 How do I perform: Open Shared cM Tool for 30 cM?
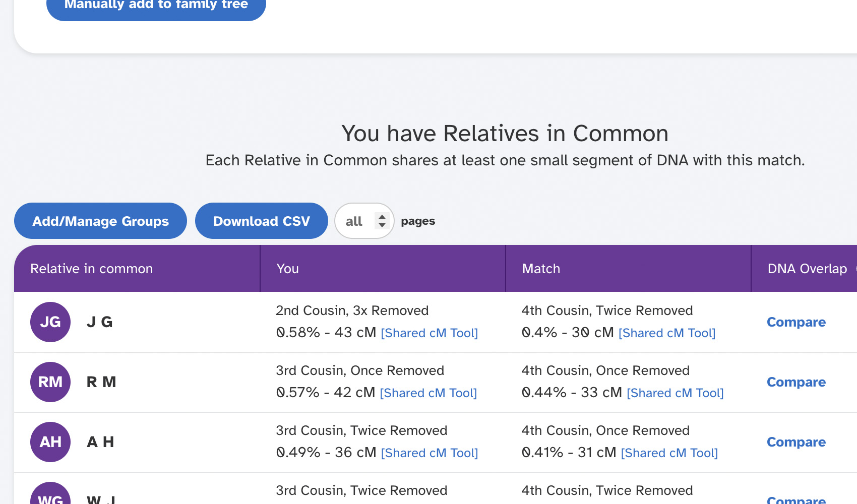tap(667, 333)
